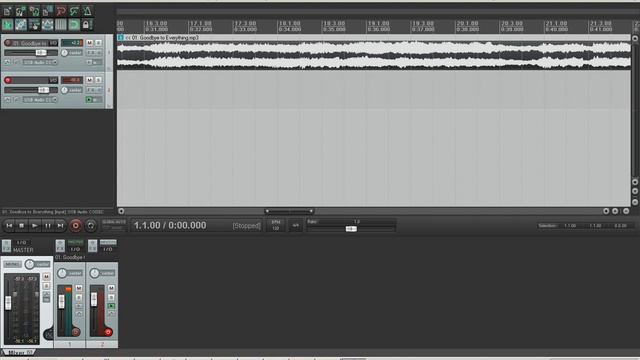Open the I/O routing button on track 2
This screenshot has height=360, width=640.
pos(53,80)
